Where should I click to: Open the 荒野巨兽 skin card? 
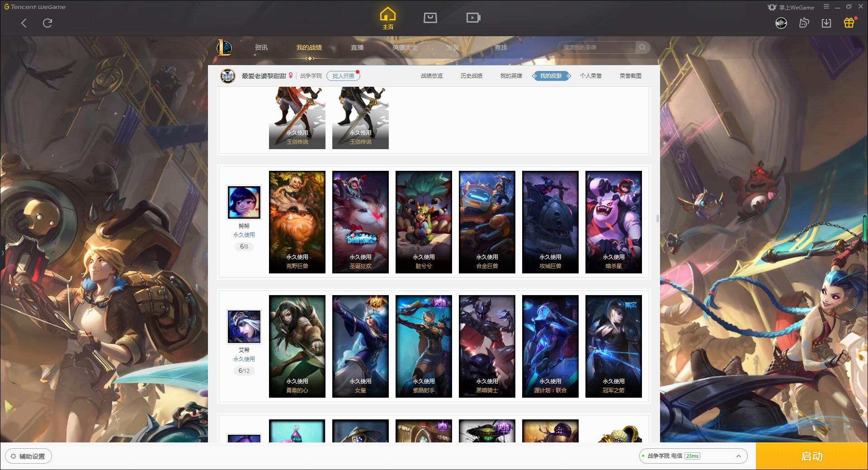point(297,222)
